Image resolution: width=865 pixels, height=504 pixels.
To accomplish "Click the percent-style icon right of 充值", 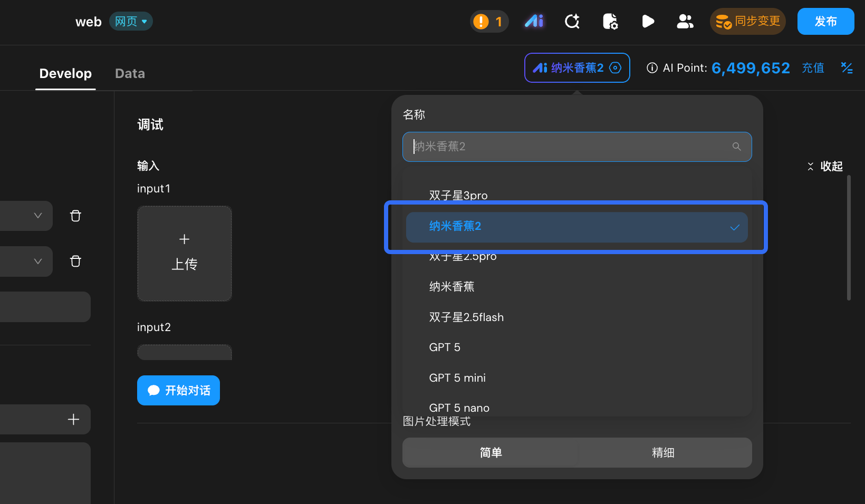I will click(847, 68).
